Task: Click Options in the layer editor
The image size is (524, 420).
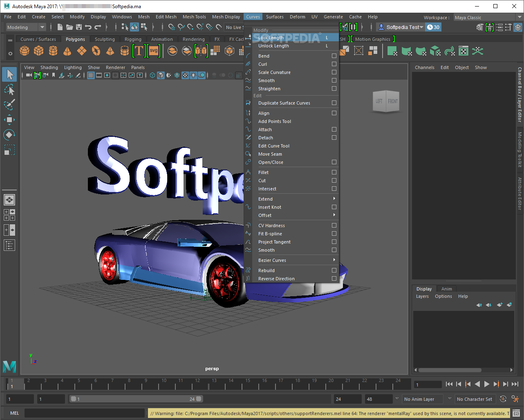Action: point(443,296)
